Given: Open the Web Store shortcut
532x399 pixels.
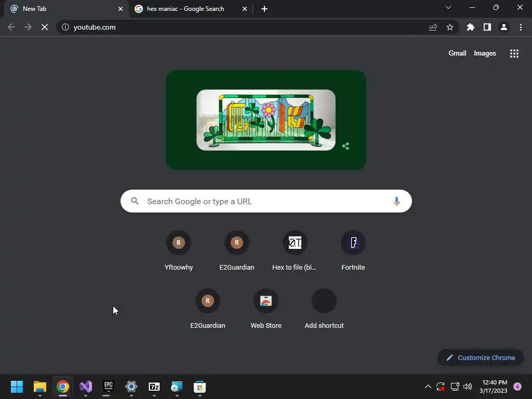Looking at the screenshot, I should 266,309.
